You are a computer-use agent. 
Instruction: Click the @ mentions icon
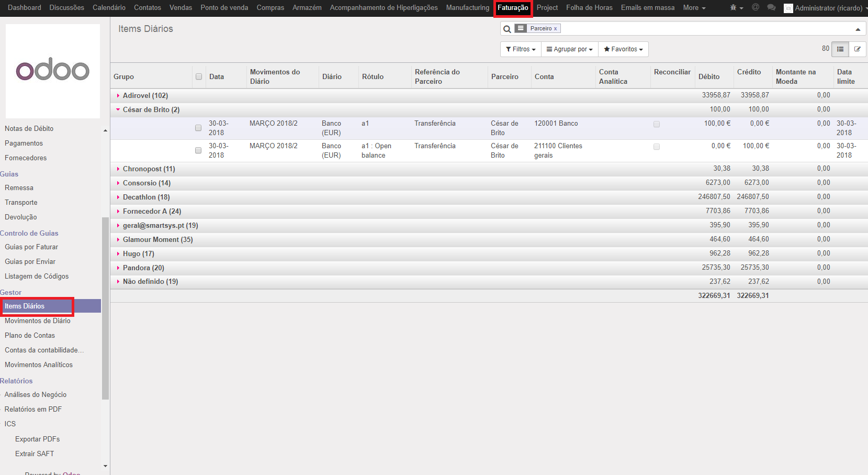[x=756, y=7]
